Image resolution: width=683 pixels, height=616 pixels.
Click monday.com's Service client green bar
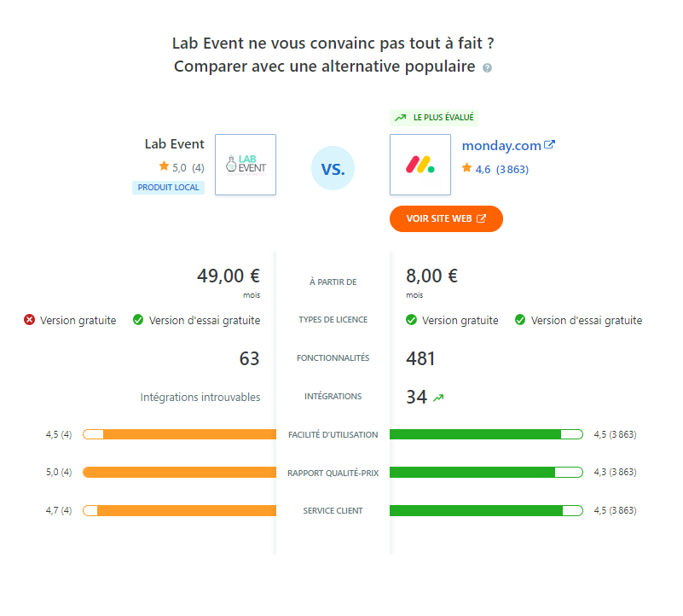coord(486,510)
